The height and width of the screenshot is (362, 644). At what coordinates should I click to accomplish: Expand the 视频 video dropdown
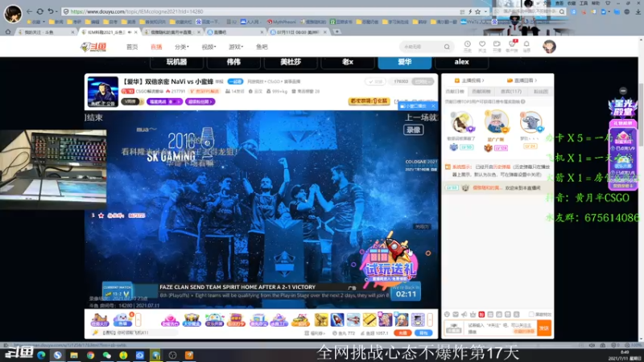(208, 47)
